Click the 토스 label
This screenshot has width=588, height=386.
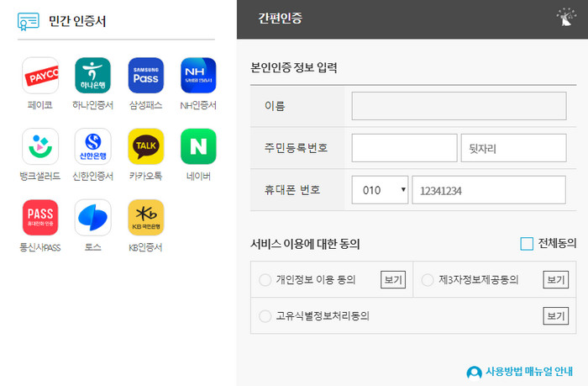pyautogui.click(x=92, y=247)
